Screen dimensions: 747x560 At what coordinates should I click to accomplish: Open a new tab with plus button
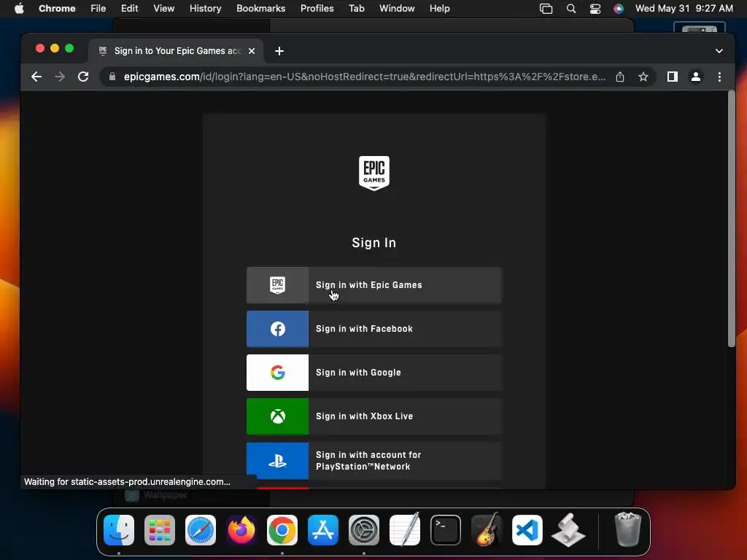pyautogui.click(x=279, y=51)
